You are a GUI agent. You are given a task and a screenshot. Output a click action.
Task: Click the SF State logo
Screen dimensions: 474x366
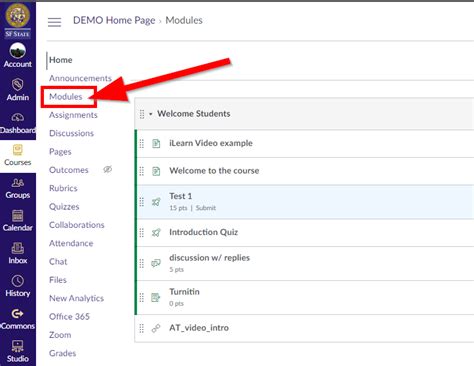point(17,20)
